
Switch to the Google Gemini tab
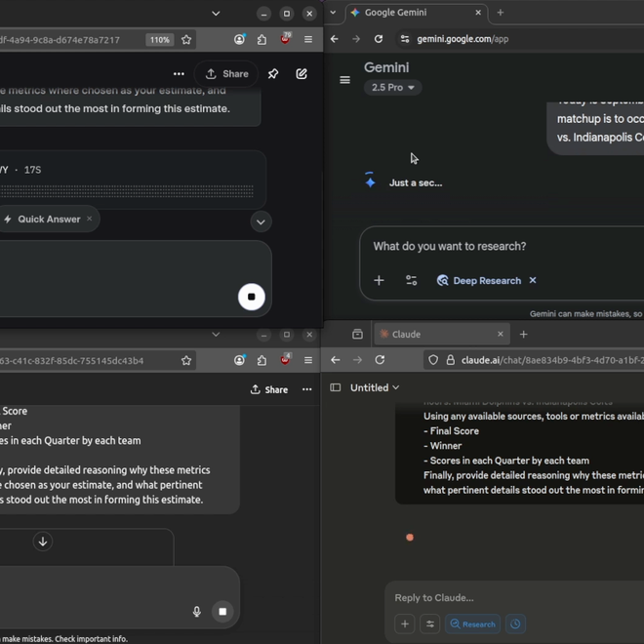click(416, 13)
